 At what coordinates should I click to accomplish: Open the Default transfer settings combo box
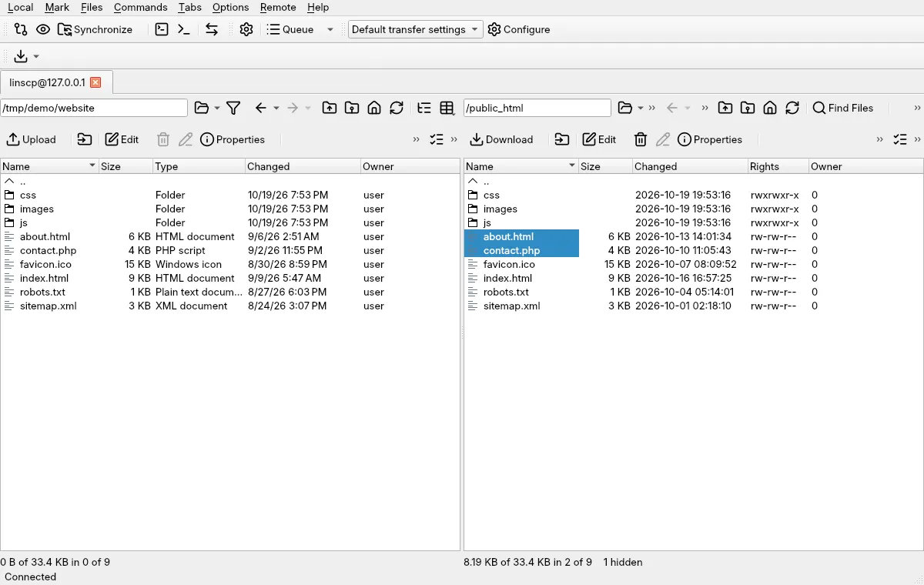coord(415,29)
